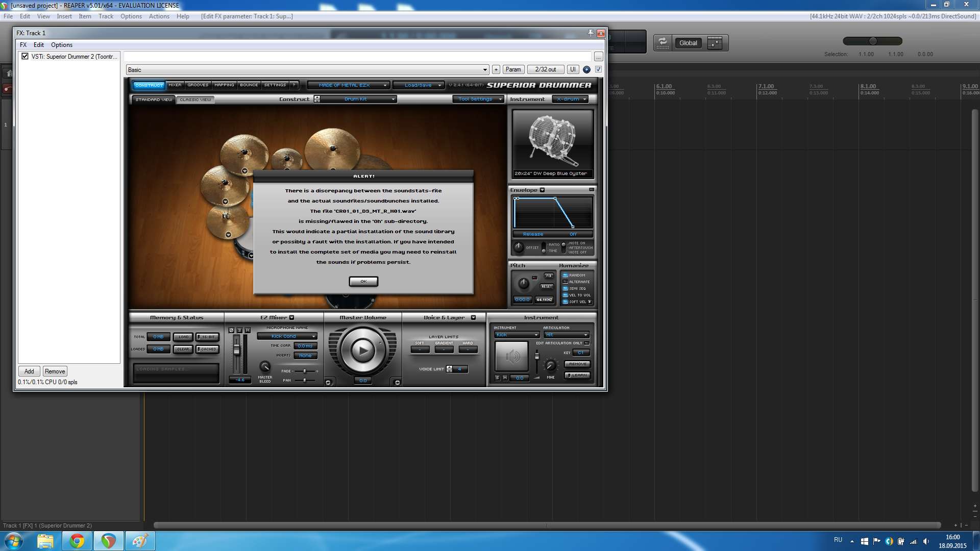Click the 8.1.00 marker on timeline ruler

(x=868, y=86)
